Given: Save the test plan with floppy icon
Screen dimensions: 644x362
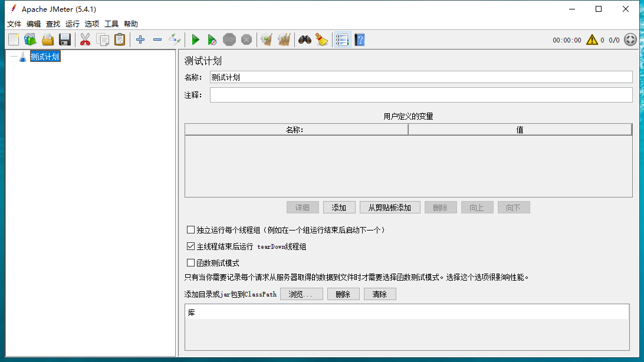Looking at the screenshot, I should click(65, 40).
